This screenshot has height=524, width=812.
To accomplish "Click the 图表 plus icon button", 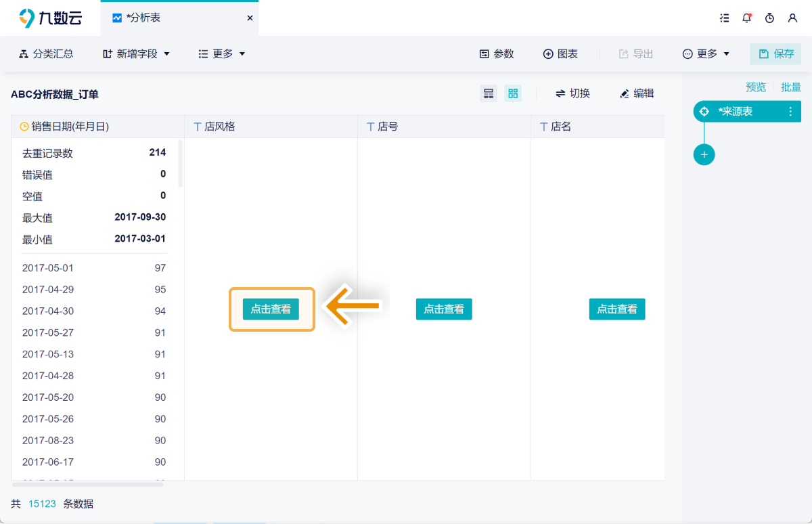I will (560, 54).
